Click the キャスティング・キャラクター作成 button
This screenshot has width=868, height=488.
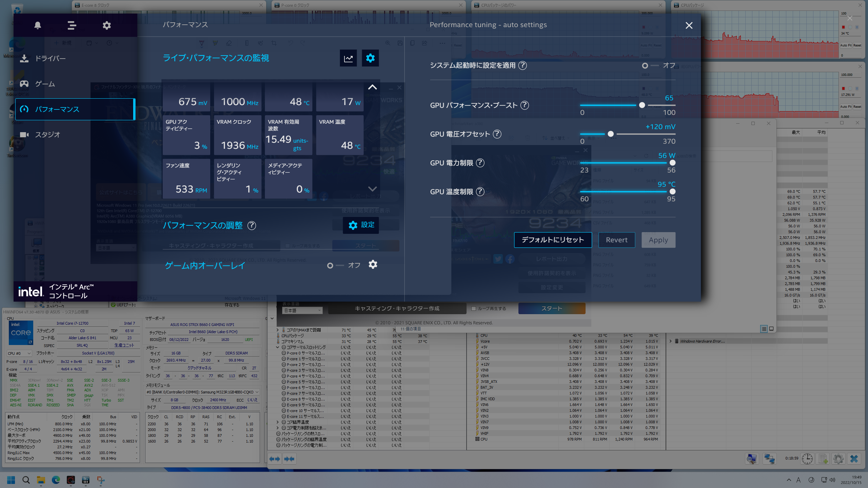point(397,308)
